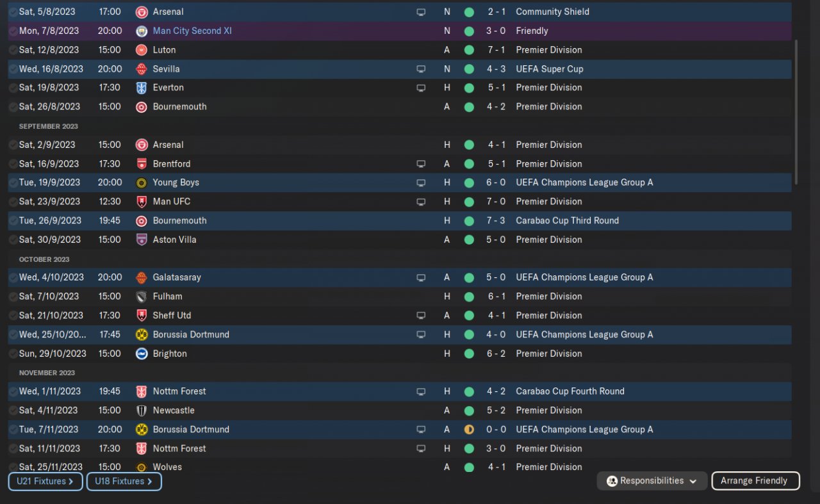Open the Man City Second XI team link
Screen dimensions: 820x504
192,31
